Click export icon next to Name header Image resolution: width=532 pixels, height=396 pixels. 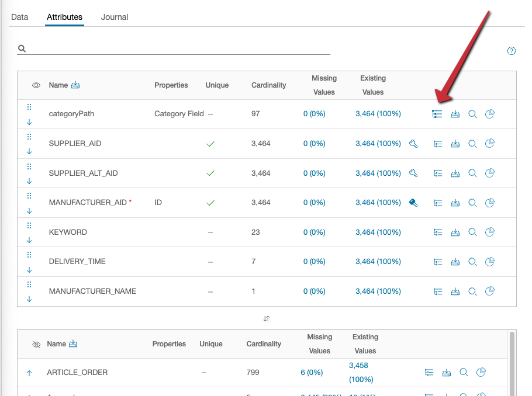pyautogui.click(x=75, y=85)
